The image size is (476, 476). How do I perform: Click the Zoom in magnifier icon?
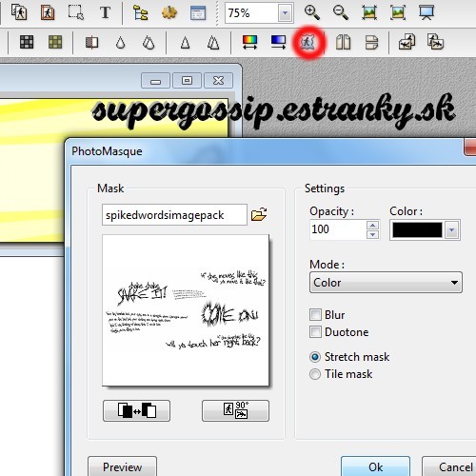(x=312, y=12)
